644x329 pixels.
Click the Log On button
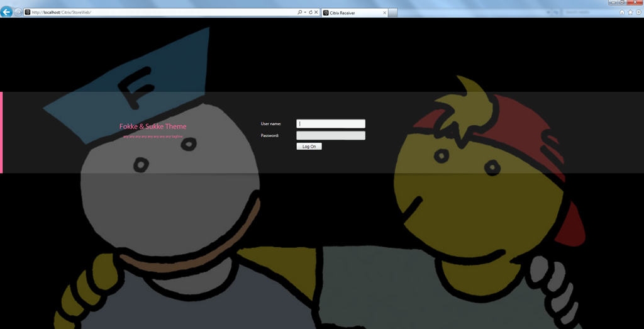[309, 147]
